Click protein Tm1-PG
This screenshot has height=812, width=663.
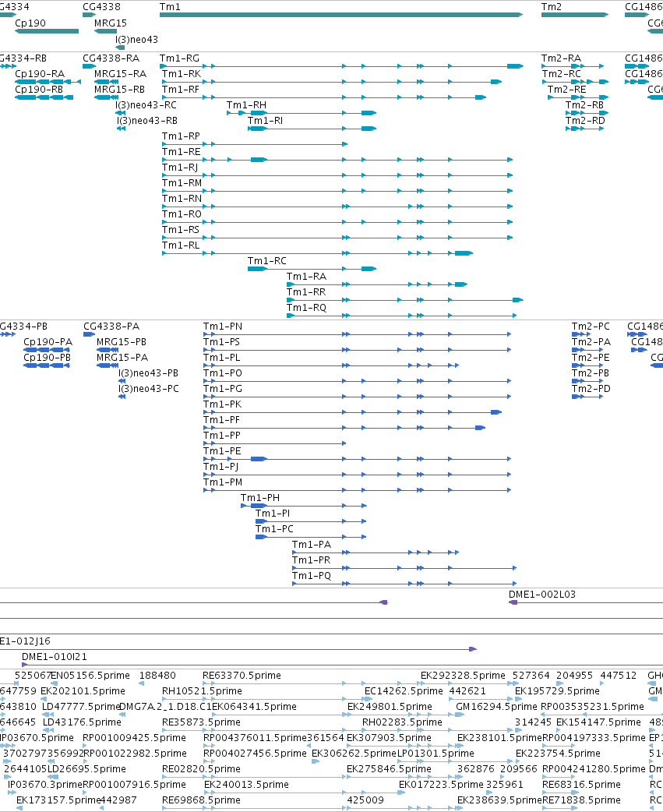[x=358, y=397]
